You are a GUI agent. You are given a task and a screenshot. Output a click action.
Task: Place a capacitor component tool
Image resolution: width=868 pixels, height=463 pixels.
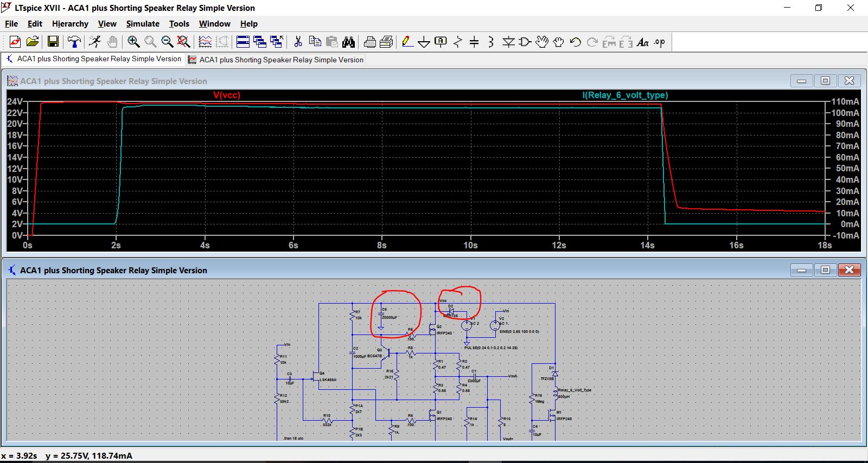[x=474, y=42]
